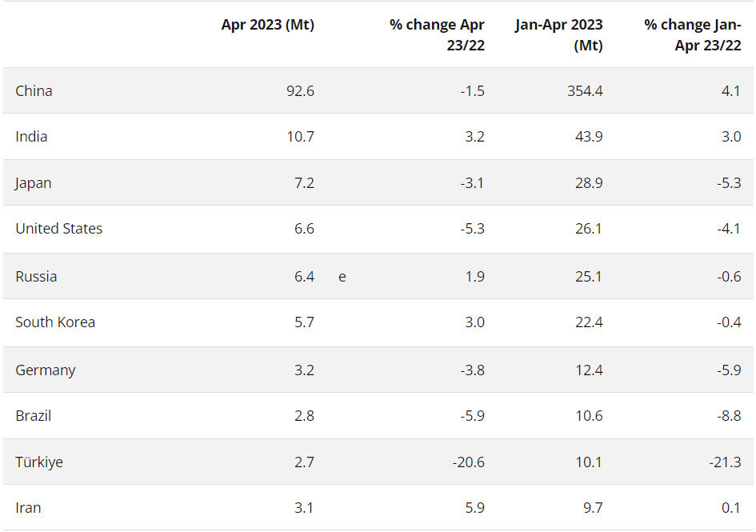This screenshot has height=532, width=756.
Task: Click the estimate marker 'e' in Russia row
Action: tap(342, 277)
